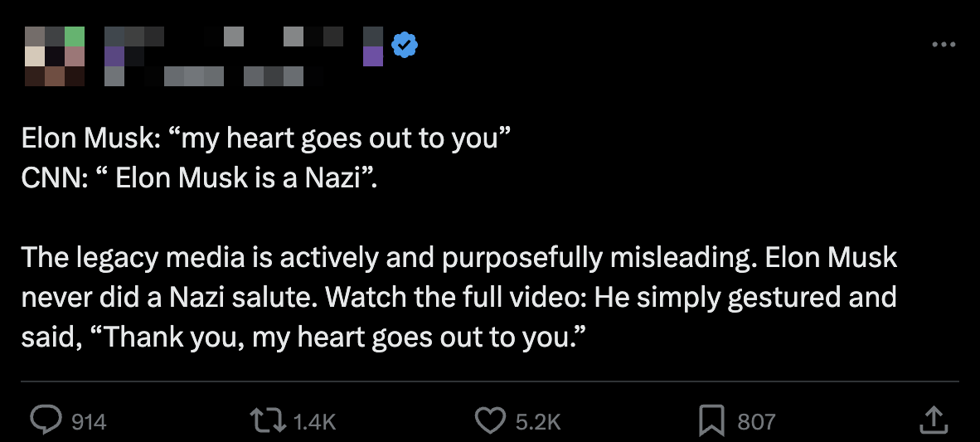This screenshot has height=442, width=980.
Task: Bookmark this post with the bookmark icon
Action: pos(712,420)
